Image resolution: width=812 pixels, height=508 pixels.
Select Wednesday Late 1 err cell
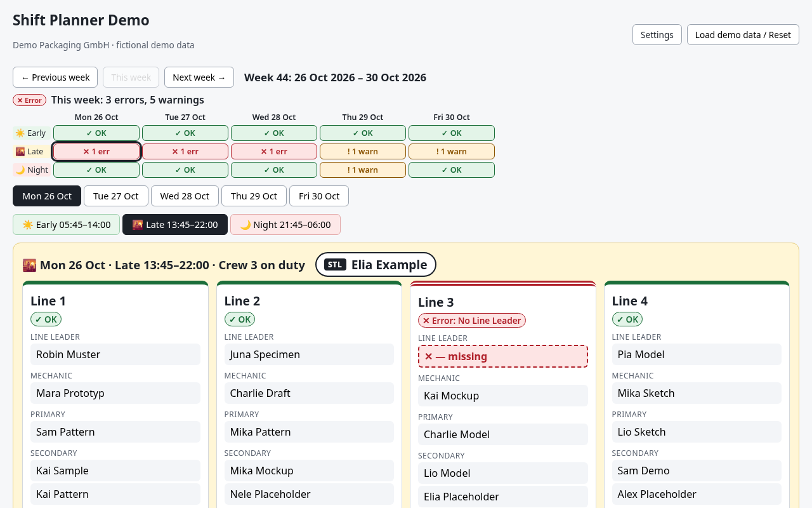pyautogui.click(x=274, y=152)
